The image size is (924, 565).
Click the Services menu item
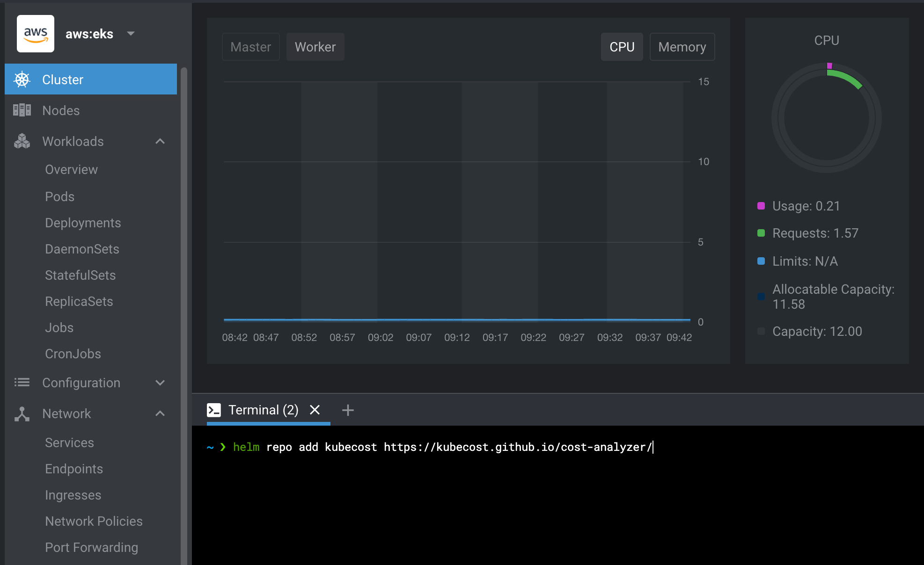69,443
